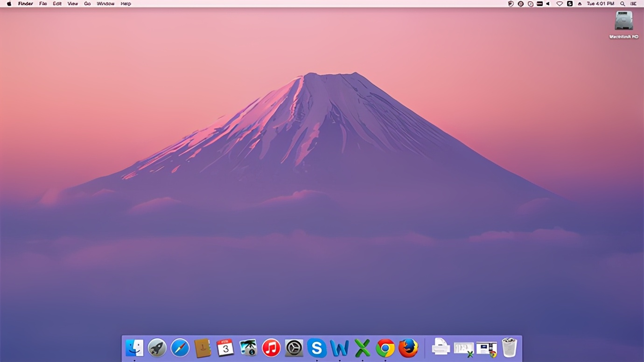
Task: Open Safari compass icon in Dock
Action: pos(180,348)
